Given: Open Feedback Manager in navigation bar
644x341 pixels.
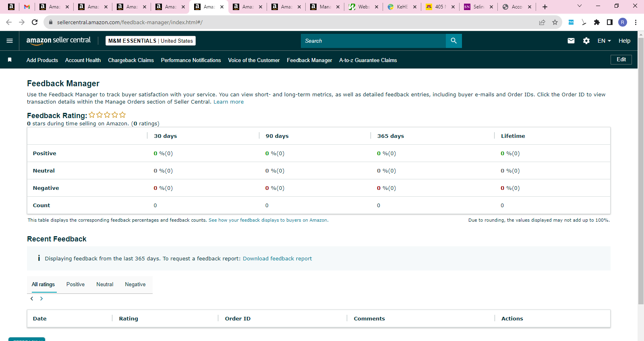Looking at the screenshot, I should pyautogui.click(x=309, y=60).
